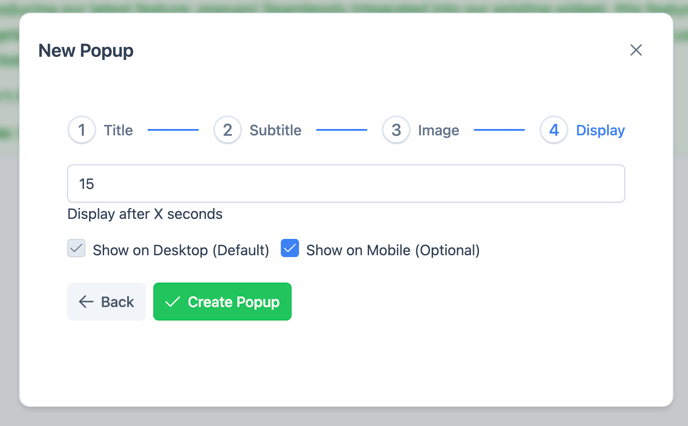Go to the Title step
This screenshot has width=688, height=426.
click(118, 130)
